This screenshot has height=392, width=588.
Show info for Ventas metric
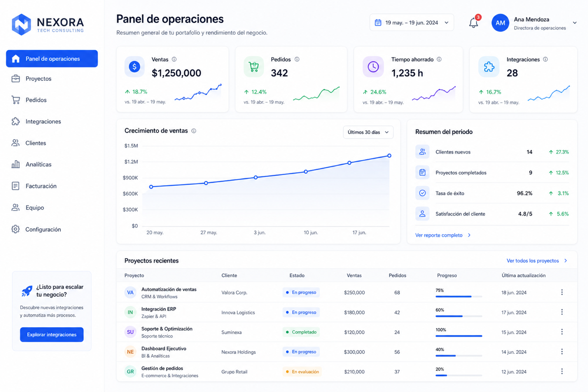174,59
